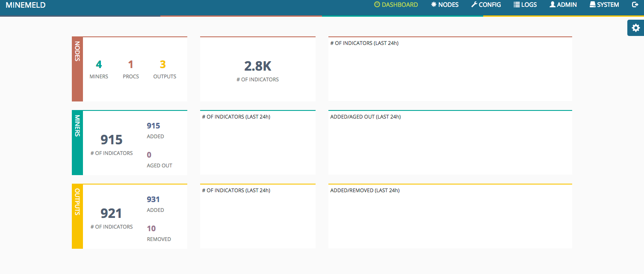Click the teal MINERS side label
Screen dimensions: 644x274
[x=77, y=143]
